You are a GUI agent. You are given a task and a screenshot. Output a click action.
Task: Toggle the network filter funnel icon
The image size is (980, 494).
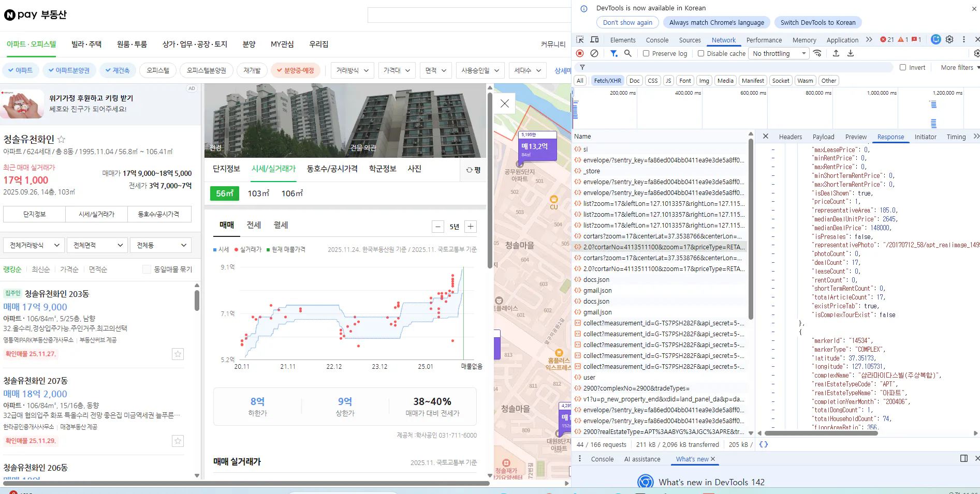[613, 53]
